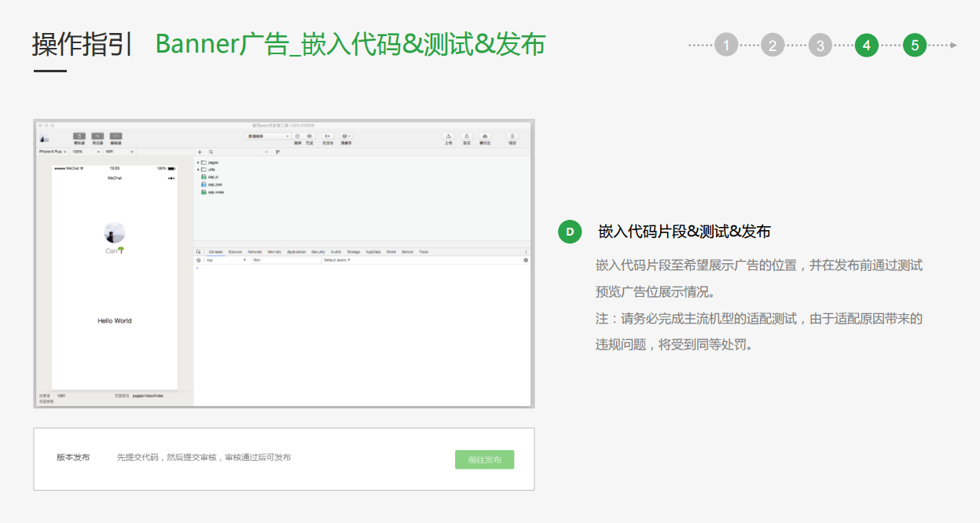This screenshot has height=523, width=980.
Task: Click the WeChat title in simulator
Action: [x=115, y=178]
